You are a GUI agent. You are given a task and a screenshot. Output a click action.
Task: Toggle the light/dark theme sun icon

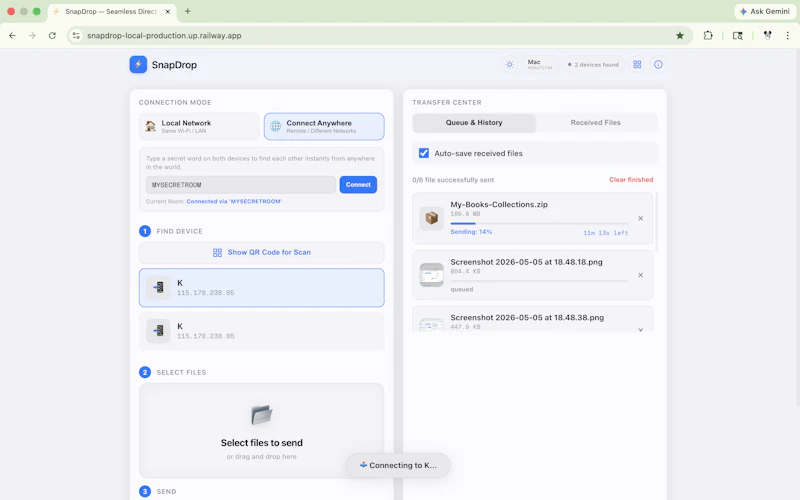coord(509,64)
